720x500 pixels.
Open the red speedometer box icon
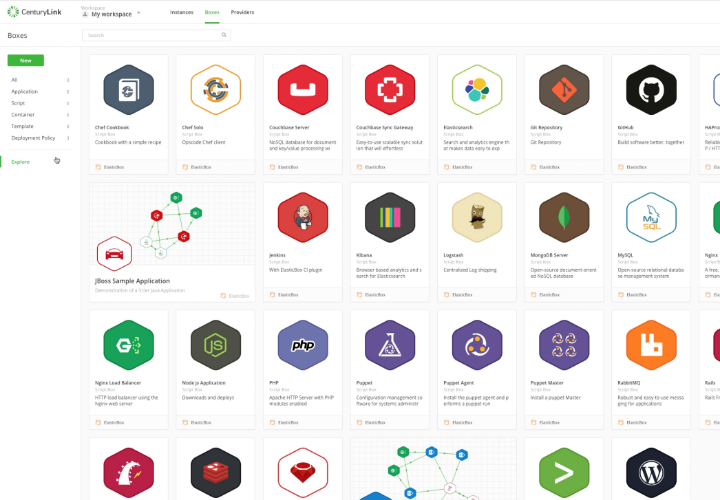point(129,473)
